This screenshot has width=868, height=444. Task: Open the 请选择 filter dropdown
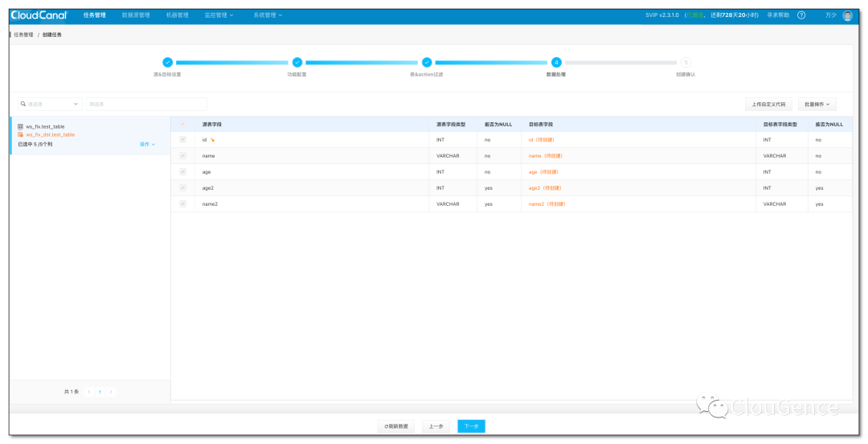point(50,104)
